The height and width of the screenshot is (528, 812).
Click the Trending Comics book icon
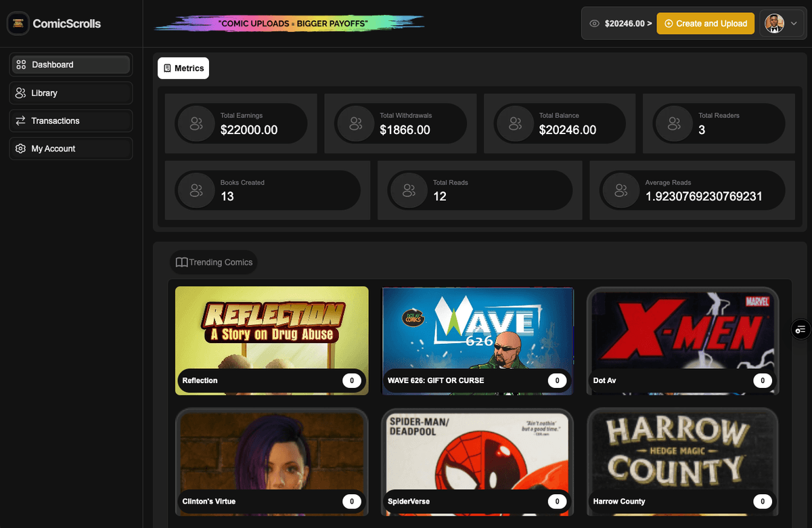(180, 262)
